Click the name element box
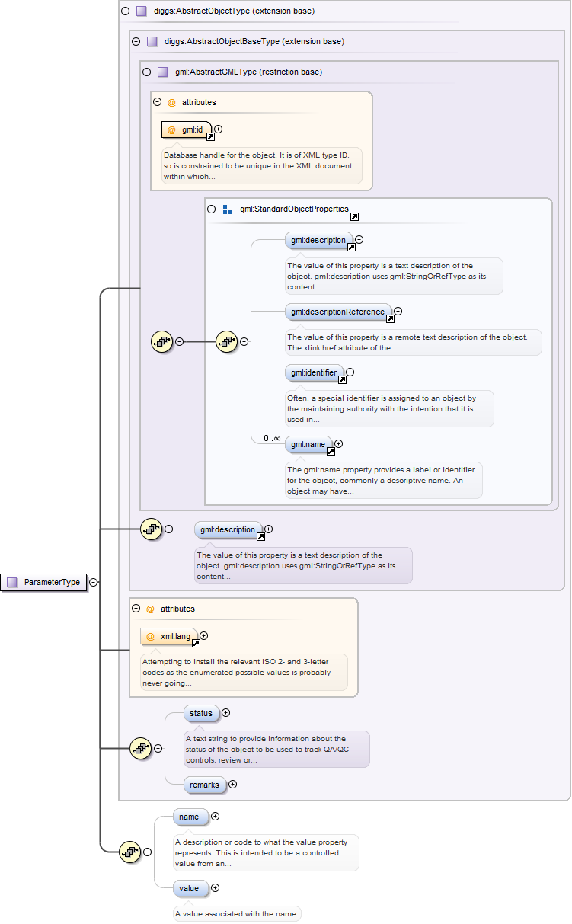The height and width of the screenshot is (924, 572). pos(189,817)
